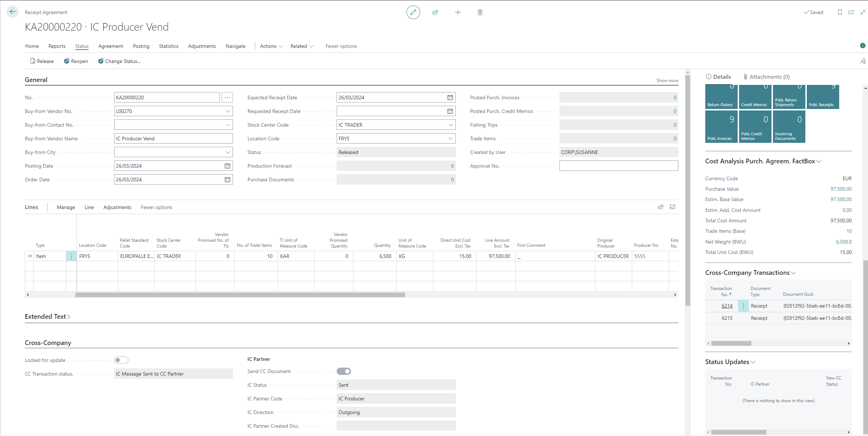868x436 pixels.
Task: Collapse Cross-Company Transactions factbox
Action: click(751, 273)
